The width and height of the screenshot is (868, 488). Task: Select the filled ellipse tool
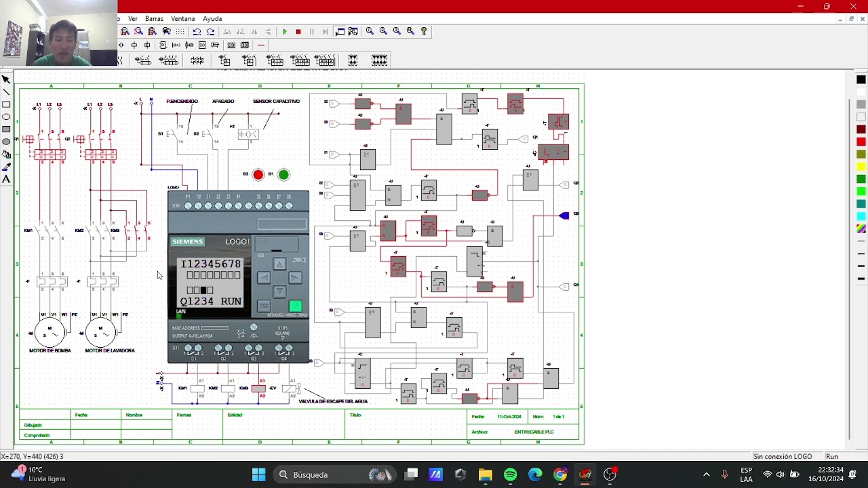tap(6, 142)
